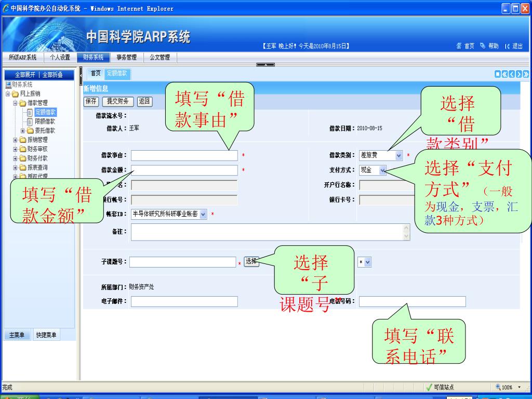Image resolution: width=532 pixels, height=399 pixels.
Task: Collapse the 借款管理 tree folder
Action: click(x=15, y=103)
